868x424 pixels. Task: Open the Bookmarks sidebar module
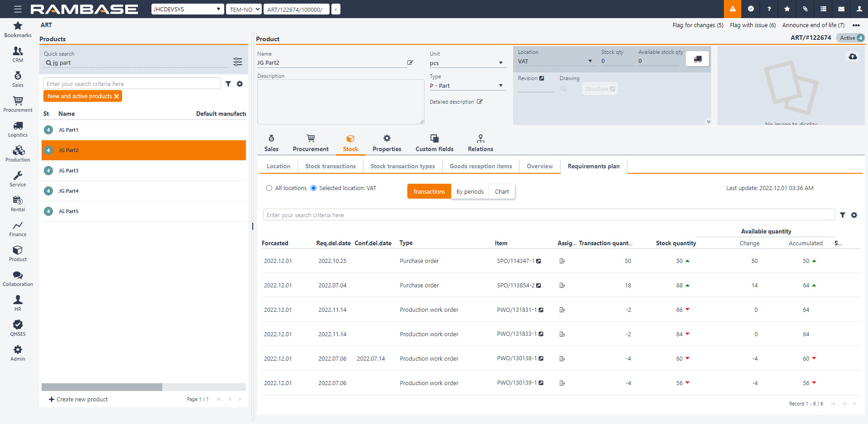[x=18, y=29]
